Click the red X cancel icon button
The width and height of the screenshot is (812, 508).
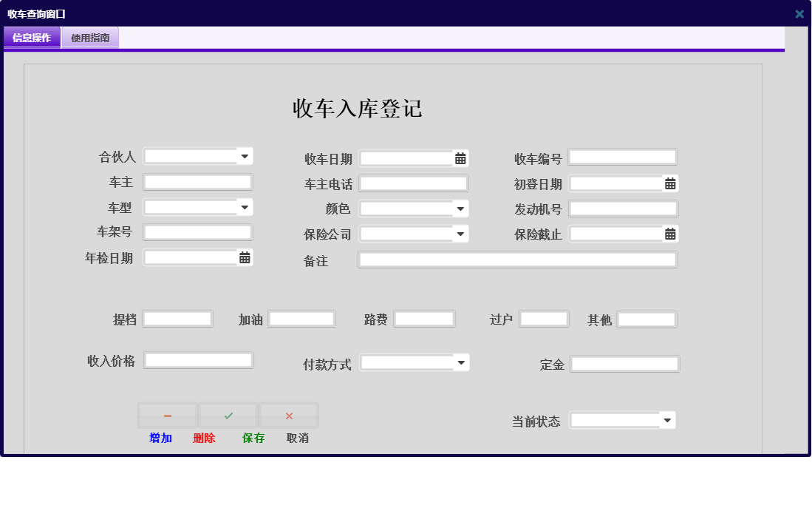pos(289,415)
